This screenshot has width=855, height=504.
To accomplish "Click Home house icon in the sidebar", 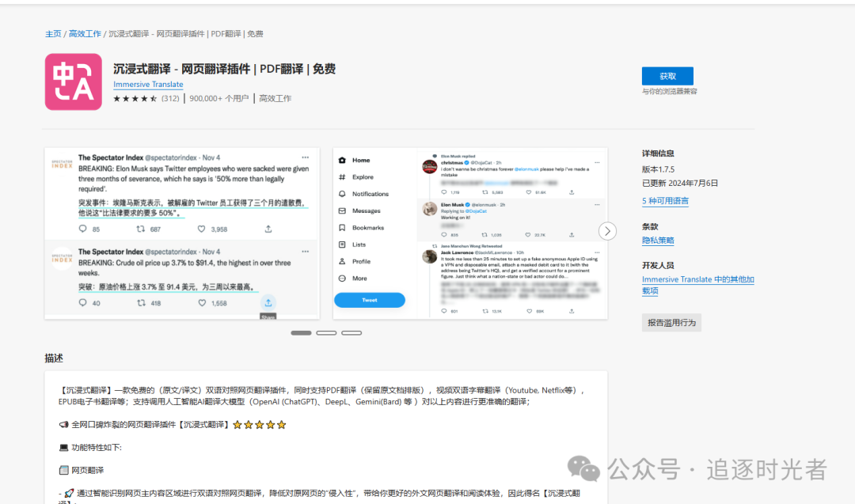I will [x=342, y=160].
